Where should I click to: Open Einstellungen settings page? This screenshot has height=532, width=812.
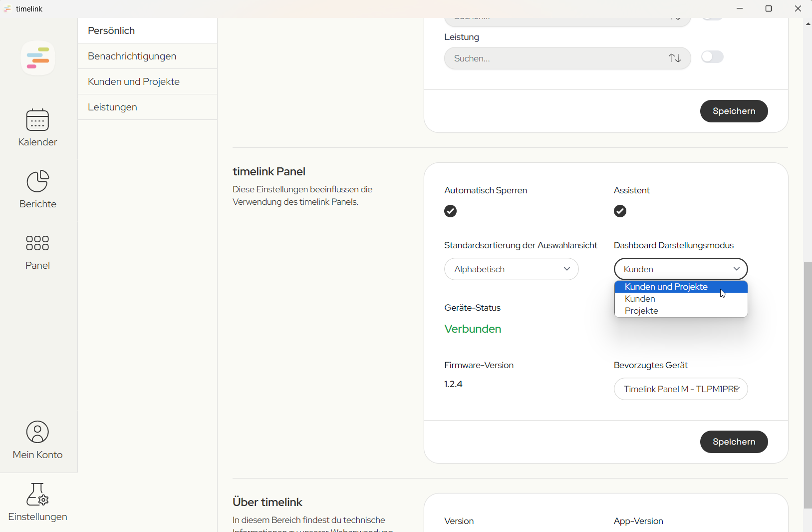click(x=37, y=502)
